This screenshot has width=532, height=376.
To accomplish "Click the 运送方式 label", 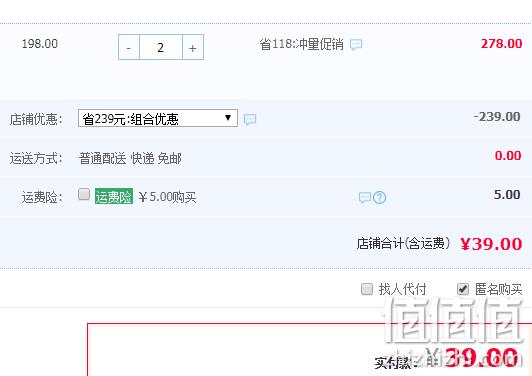I will click(36, 158).
